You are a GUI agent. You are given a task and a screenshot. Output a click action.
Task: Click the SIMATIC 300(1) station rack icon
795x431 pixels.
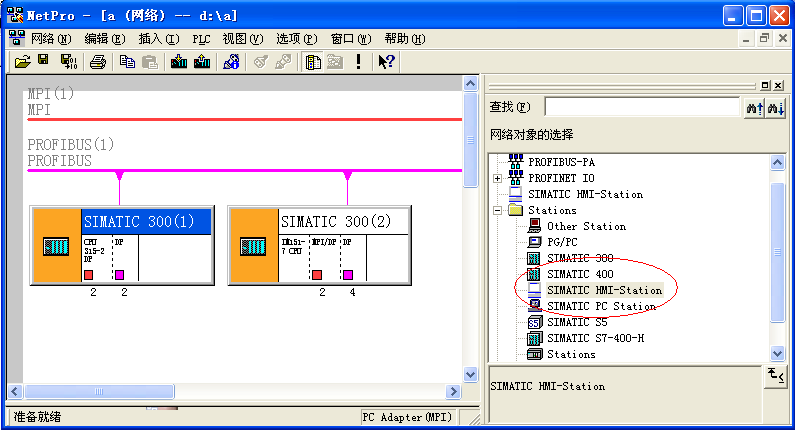[56, 247]
